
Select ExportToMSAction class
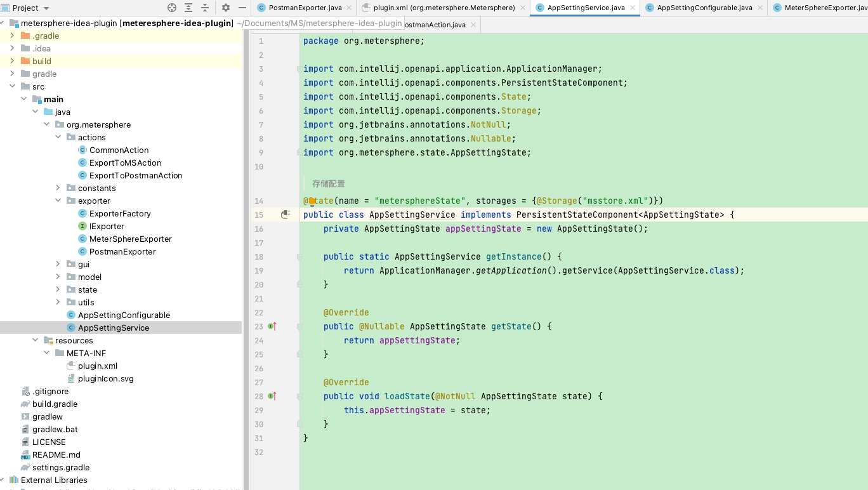click(125, 162)
